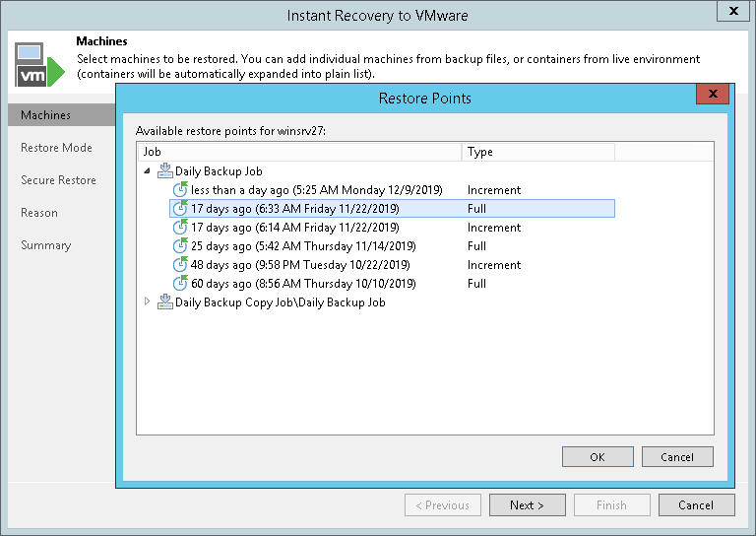Sort restore points by Job column
Screen dimensions: 756x536
[298, 152]
